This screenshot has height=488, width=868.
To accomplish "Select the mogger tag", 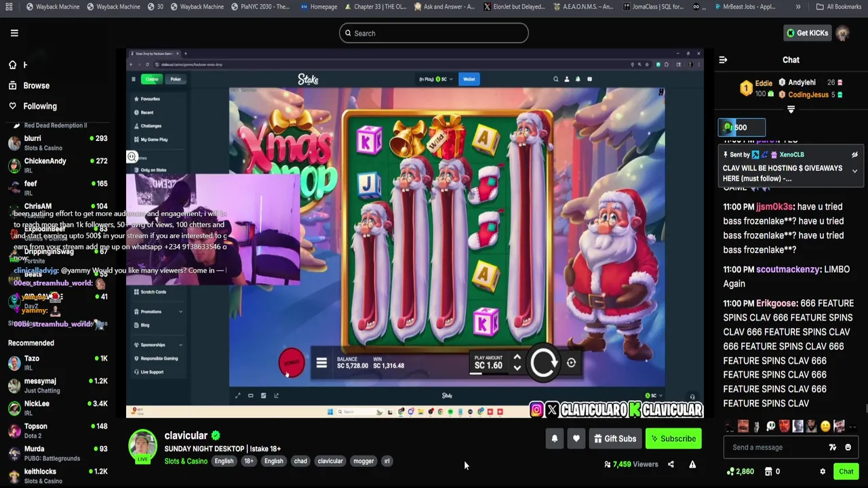I will click(x=363, y=461).
